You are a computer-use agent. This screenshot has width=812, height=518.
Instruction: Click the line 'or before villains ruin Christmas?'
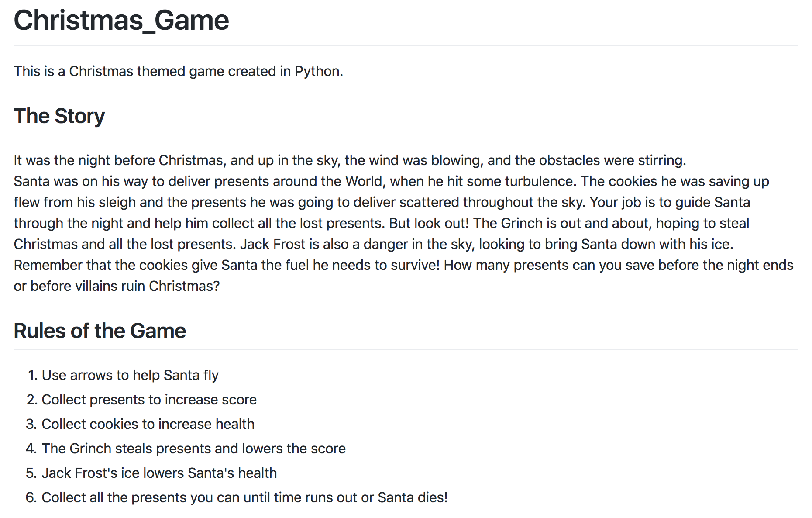pyautogui.click(x=117, y=286)
